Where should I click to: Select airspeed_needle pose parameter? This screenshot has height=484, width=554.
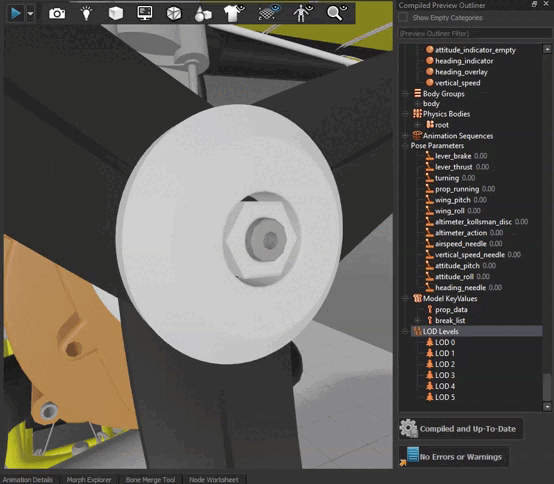469,244
